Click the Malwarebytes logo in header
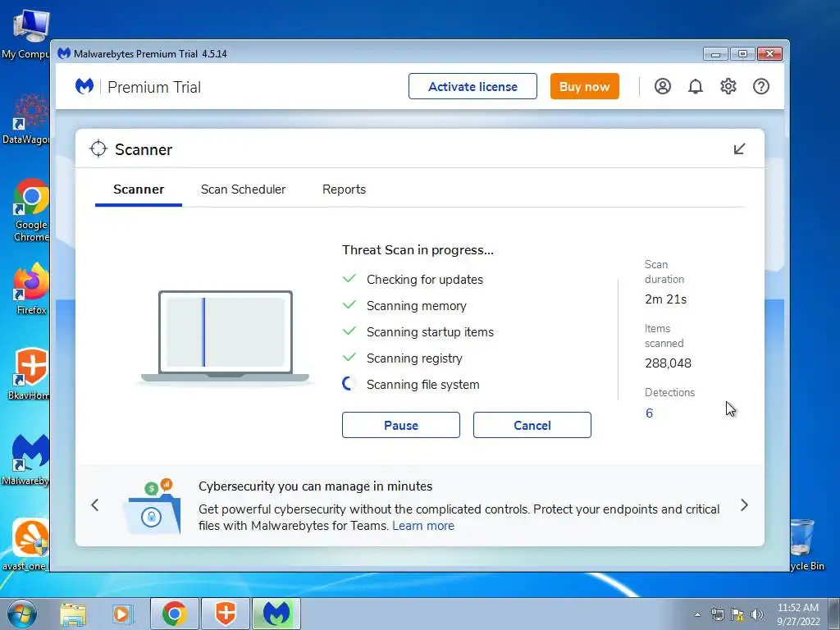840x630 pixels. [84, 86]
